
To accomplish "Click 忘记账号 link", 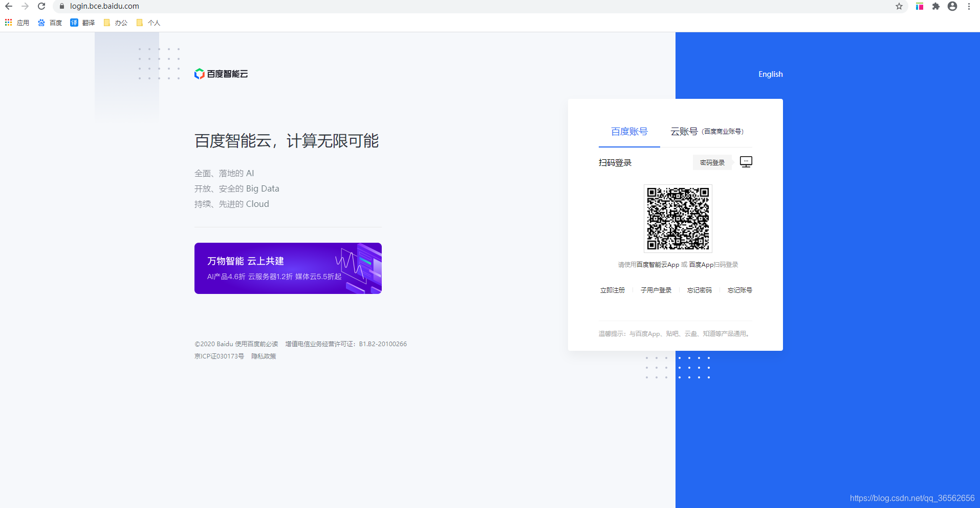I will coord(740,290).
